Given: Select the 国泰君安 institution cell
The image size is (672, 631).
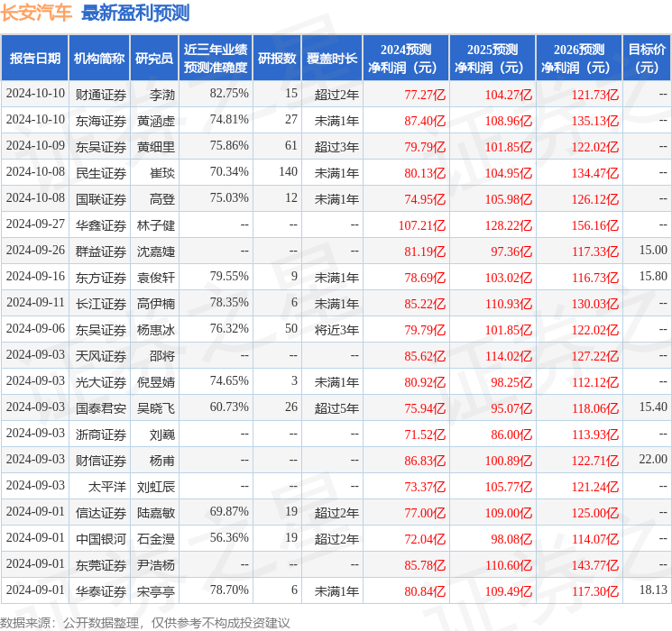Looking at the screenshot, I should pyautogui.click(x=101, y=408).
